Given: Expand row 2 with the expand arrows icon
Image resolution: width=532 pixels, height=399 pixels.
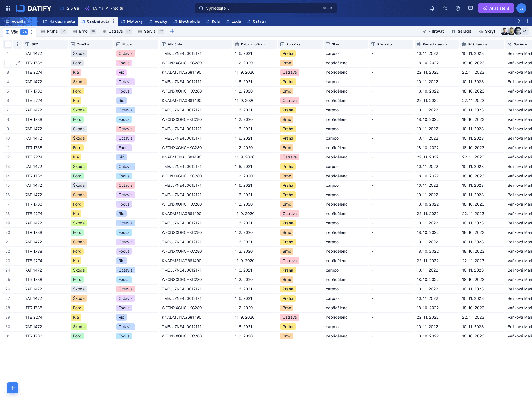Looking at the screenshot, I should tap(18, 63).
